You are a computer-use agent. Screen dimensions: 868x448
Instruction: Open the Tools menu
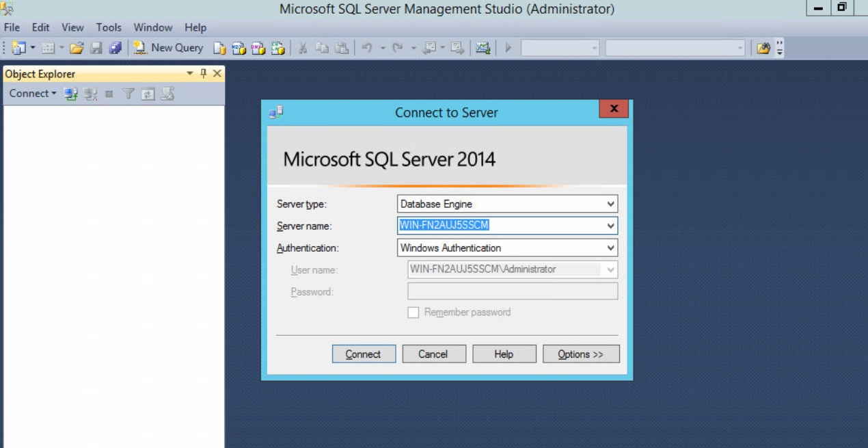click(x=109, y=27)
